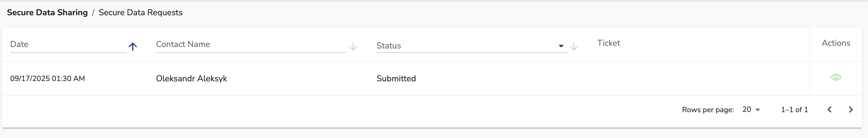Sort by Date ascending arrow
The width and height of the screenshot is (868, 138).
pos(133,47)
